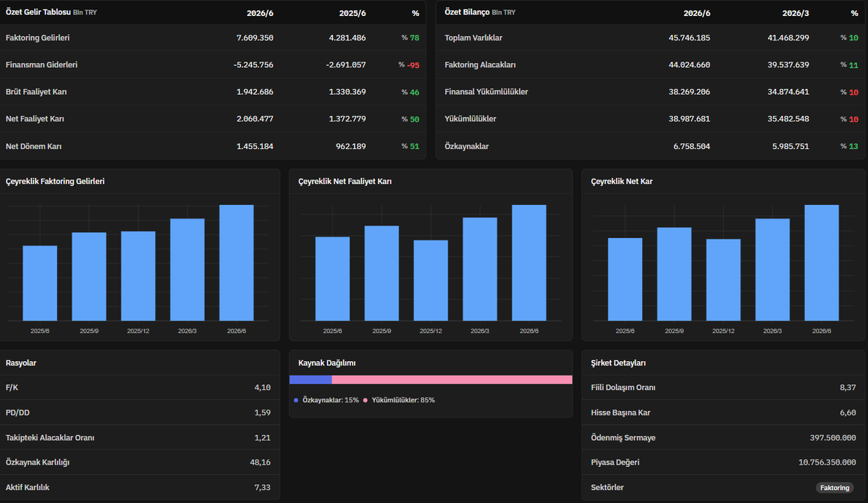Click the Faktoring Gelirleri row label
868x503 pixels.
38,38
